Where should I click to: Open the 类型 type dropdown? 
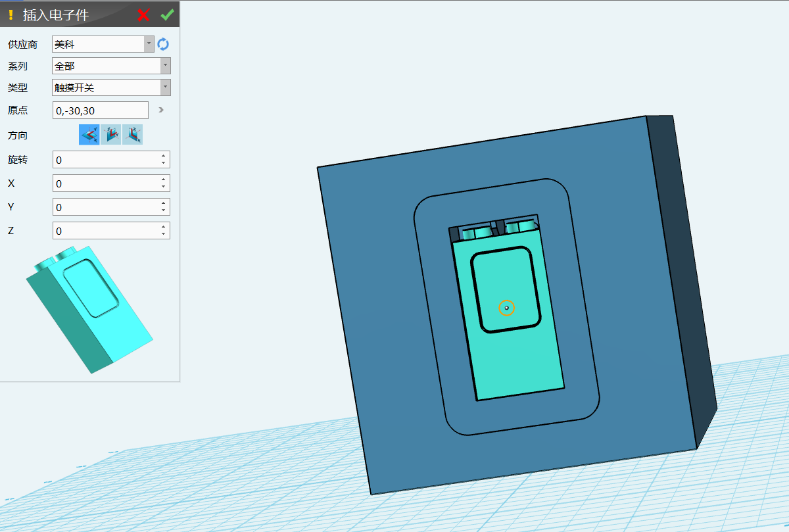pyautogui.click(x=165, y=87)
